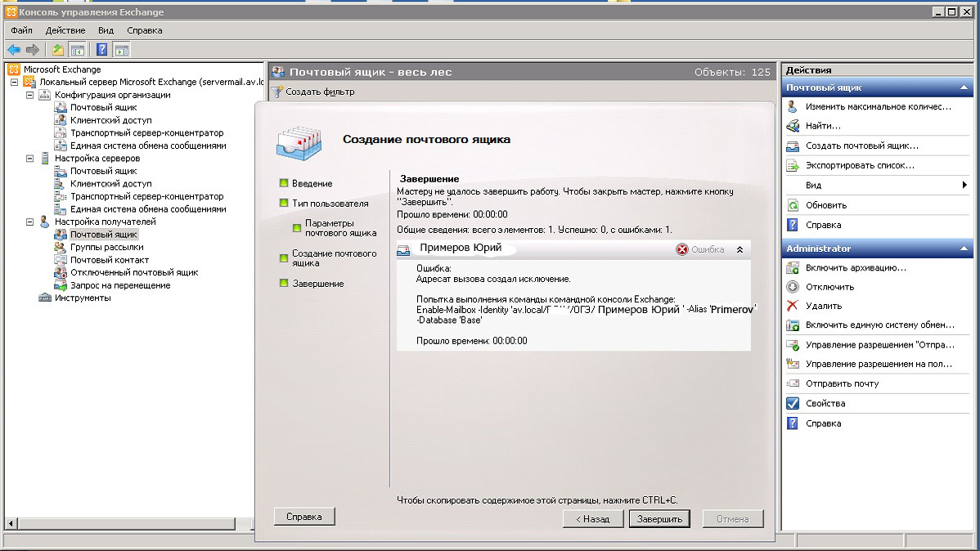Toggle the console tree toolbar icon
This screenshot has height=551, width=980.
(x=78, y=49)
